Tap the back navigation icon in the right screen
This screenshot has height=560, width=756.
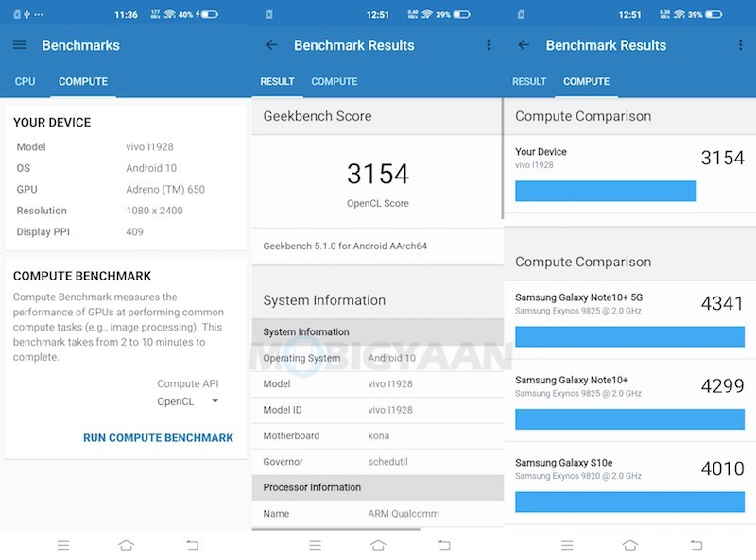pos(696,545)
